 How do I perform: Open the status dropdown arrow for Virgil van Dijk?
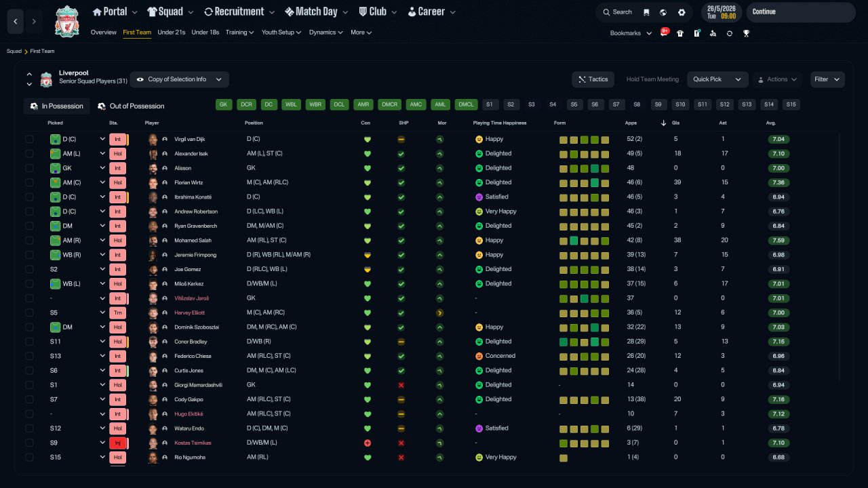coord(102,139)
